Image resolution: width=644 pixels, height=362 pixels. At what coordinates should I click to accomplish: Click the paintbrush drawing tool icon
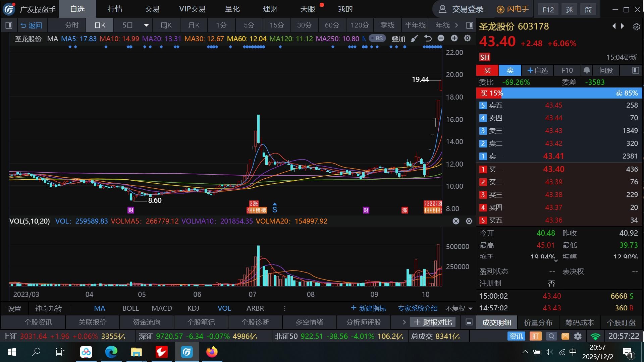tap(415, 39)
